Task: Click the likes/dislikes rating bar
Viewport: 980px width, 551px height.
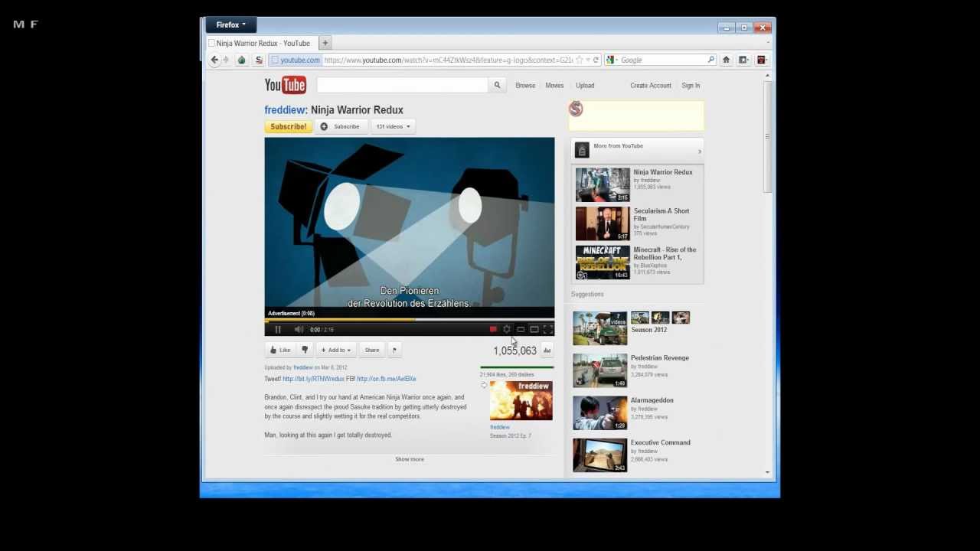Action: (517, 367)
